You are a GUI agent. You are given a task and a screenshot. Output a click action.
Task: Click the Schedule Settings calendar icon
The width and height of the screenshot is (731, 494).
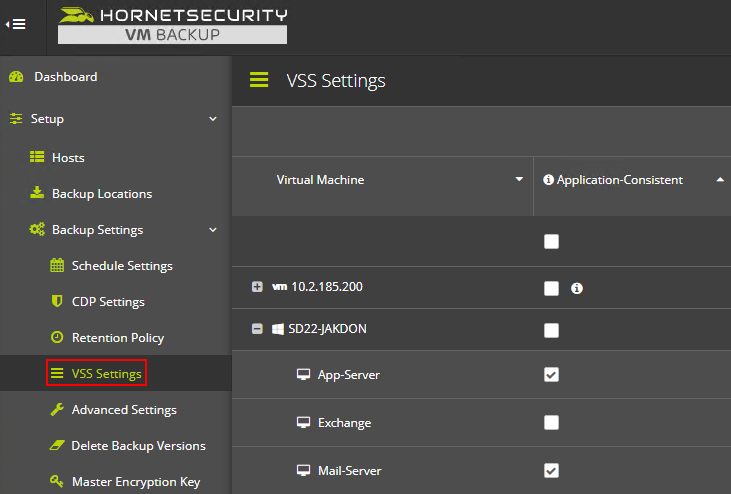(57, 265)
